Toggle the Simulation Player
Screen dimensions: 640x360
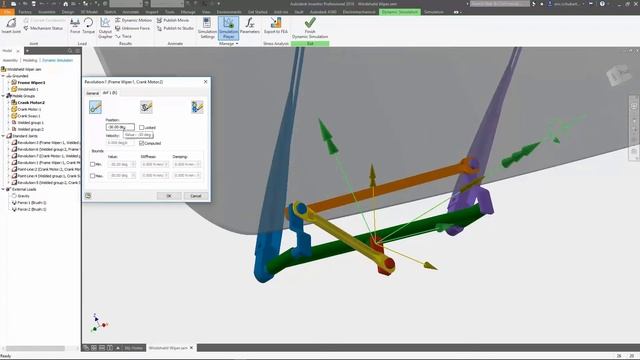[x=228, y=28]
